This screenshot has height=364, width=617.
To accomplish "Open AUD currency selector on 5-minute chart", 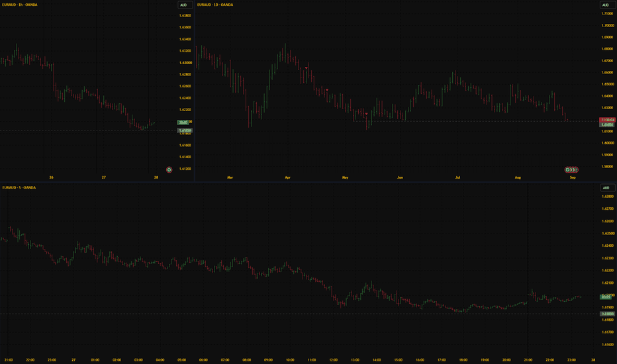I will point(607,188).
